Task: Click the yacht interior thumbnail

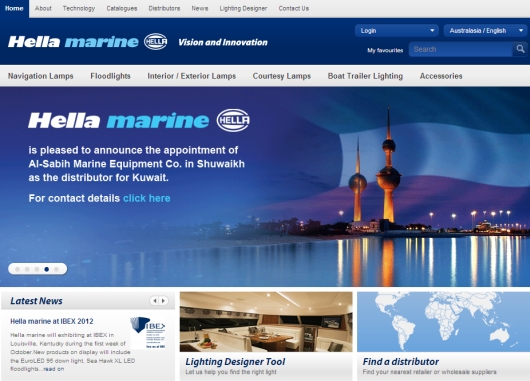Action: click(x=266, y=322)
